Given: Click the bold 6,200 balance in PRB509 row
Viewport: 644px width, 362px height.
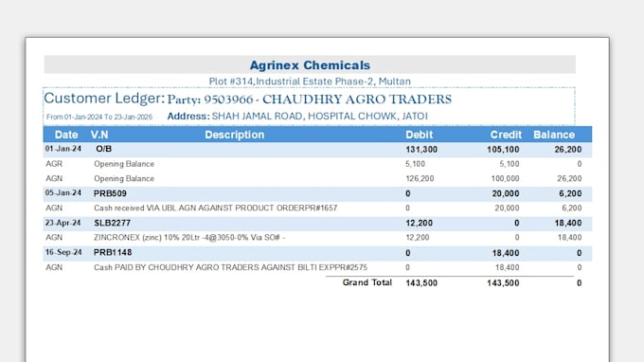Looking at the screenshot, I should pyautogui.click(x=570, y=193).
